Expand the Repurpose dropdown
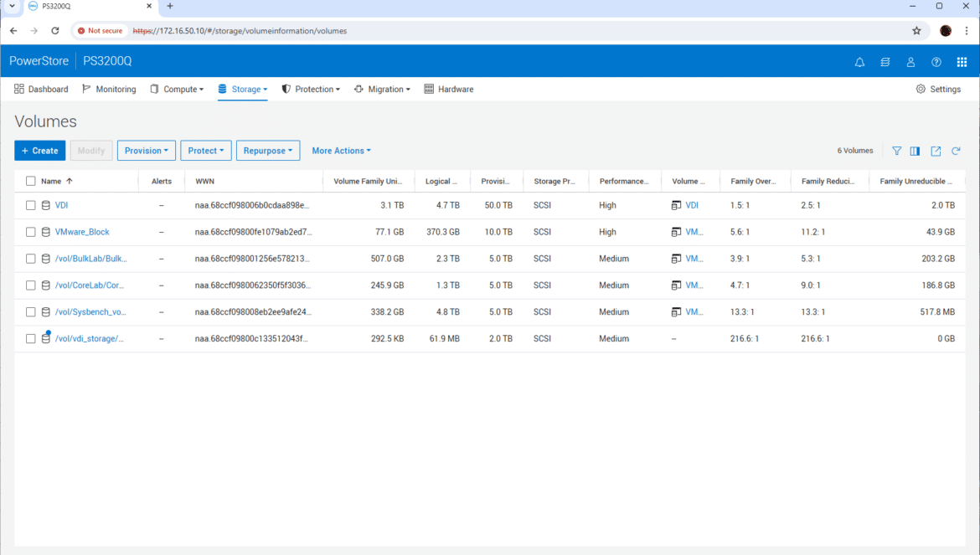 pos(267,151)
